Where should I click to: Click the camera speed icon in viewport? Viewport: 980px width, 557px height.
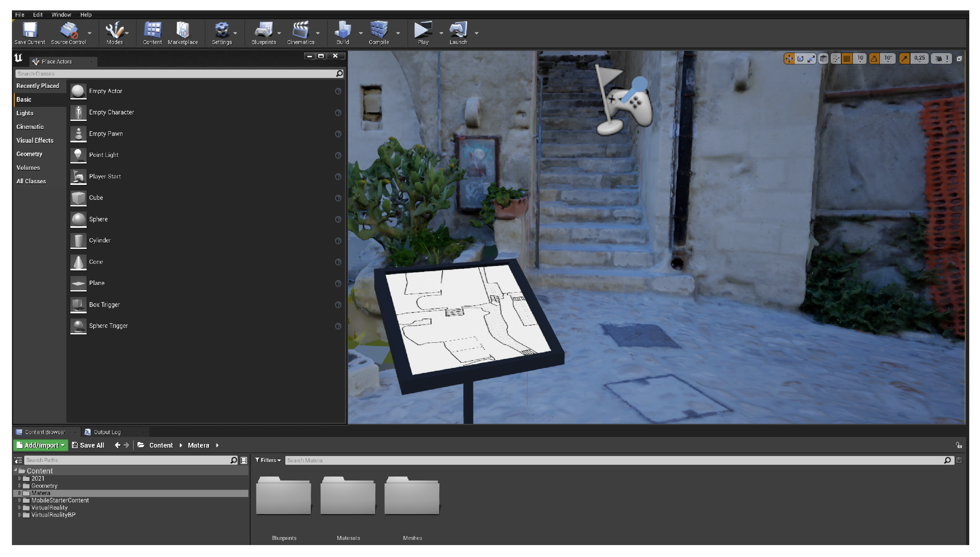[x=938, y=59]
